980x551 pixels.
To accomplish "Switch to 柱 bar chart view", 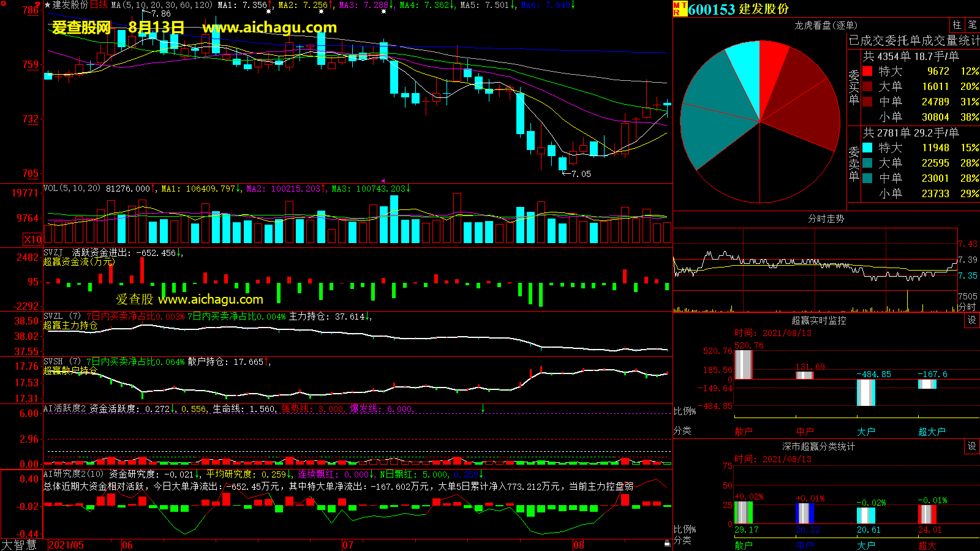I will 957,25.
